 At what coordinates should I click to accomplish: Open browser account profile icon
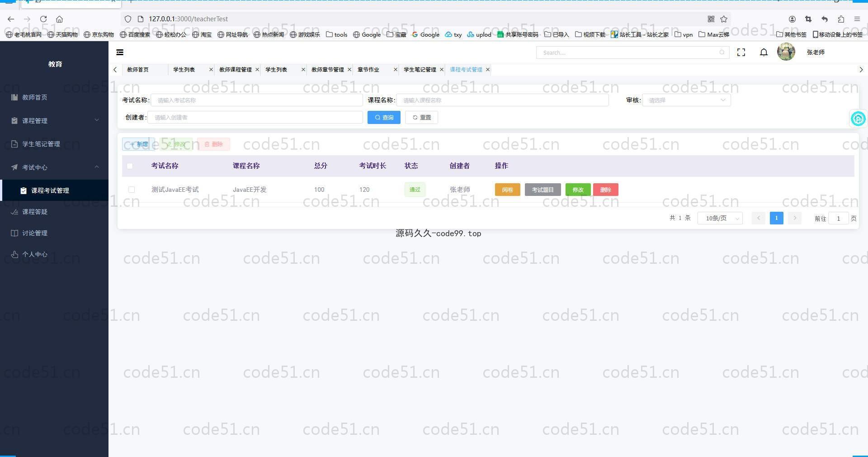[x=792, y=19]
